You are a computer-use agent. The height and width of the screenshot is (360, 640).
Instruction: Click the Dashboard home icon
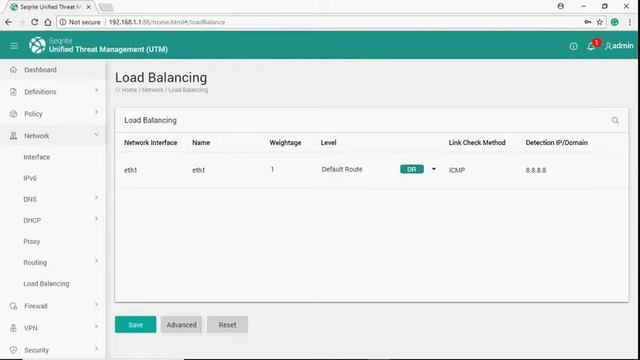[x=13, y=70]
